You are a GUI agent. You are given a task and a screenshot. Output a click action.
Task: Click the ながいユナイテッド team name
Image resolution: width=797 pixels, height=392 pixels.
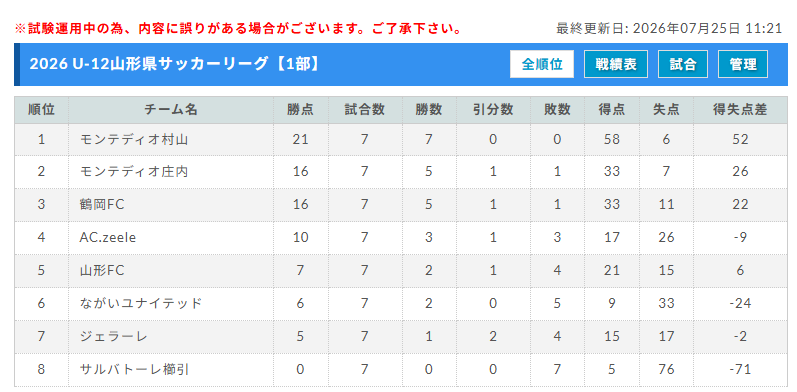click(x=141, y=304)
